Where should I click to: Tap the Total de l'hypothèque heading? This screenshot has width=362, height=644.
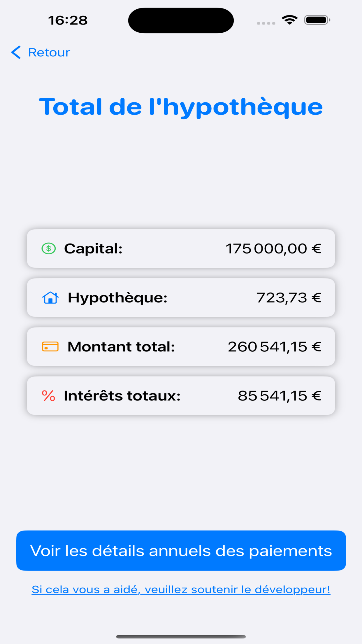pos(181,107)
